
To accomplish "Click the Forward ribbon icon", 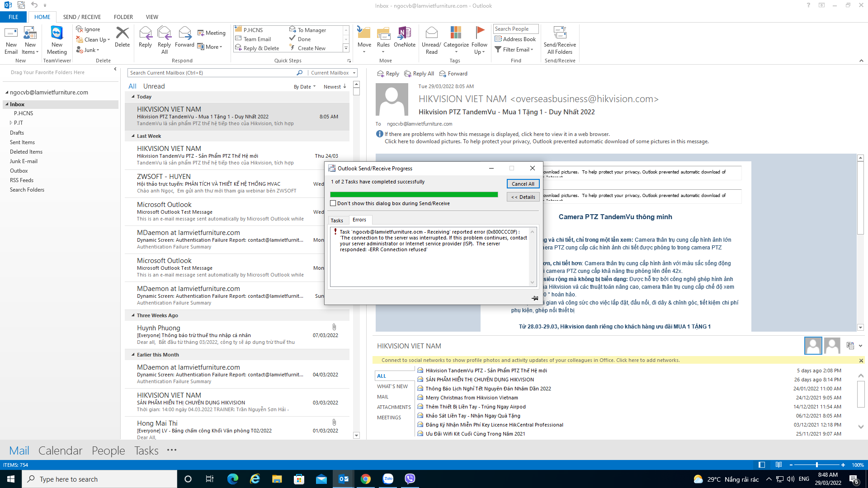I will [184, 37].
